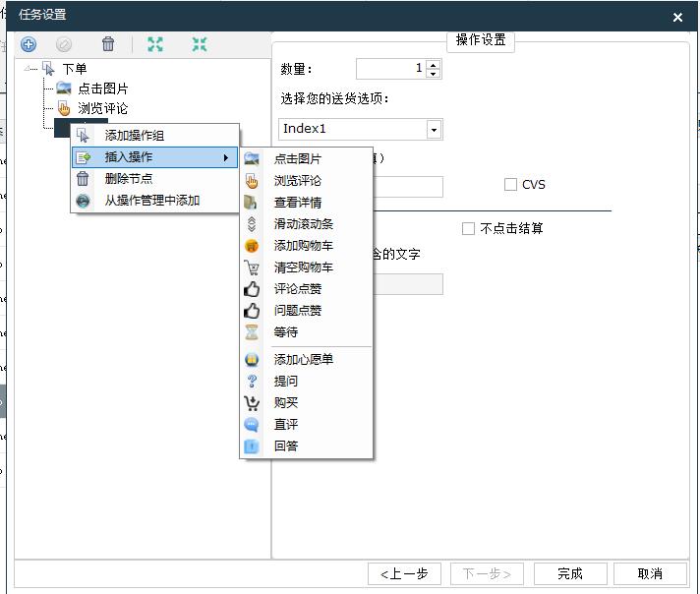Click the expand-all arrows toolbar icon
Screen dimensions: 700x594
click(x=155, y=44)
